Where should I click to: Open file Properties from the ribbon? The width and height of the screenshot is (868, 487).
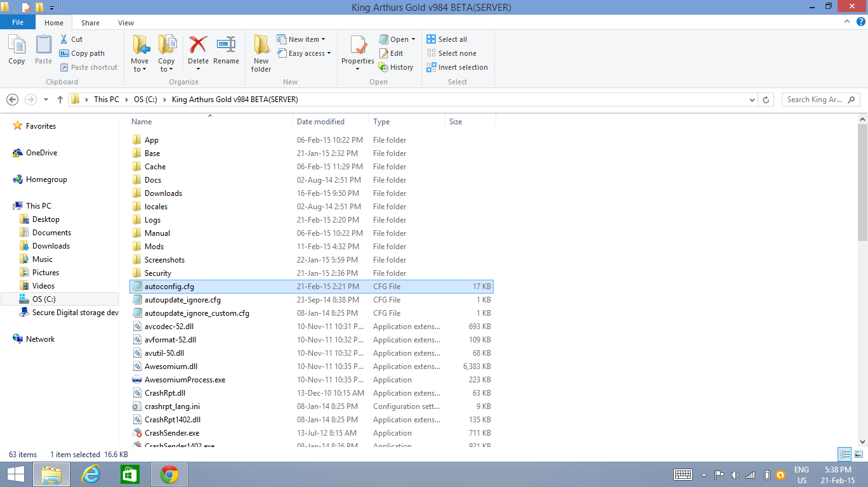coord(358,54)
